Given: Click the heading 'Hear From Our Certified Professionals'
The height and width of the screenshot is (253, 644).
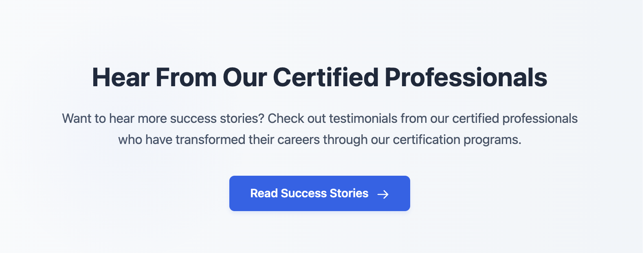Looking at the screenshot, I should tap(320, 77).
